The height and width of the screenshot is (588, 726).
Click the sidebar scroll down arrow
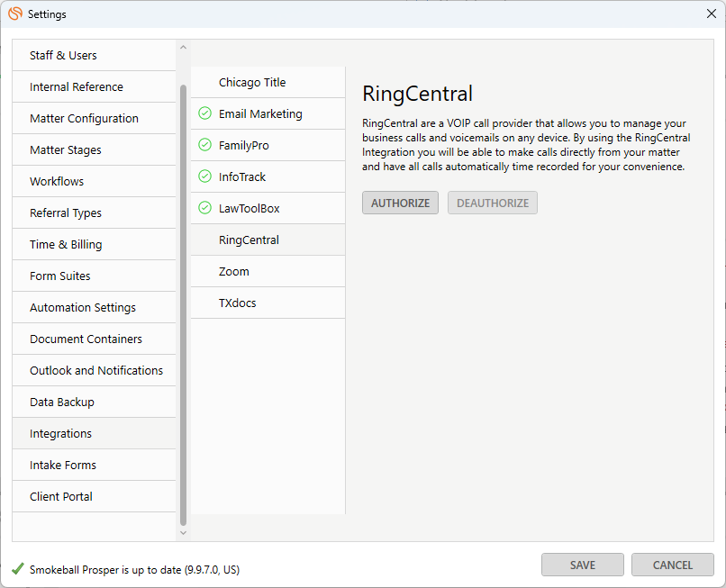(x=183, y=533)
